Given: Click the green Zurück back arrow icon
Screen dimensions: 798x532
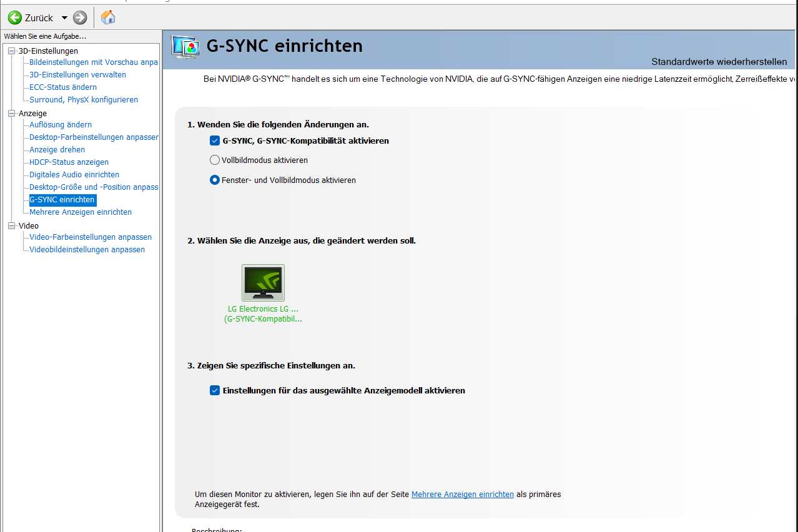Looking at the screenshot, I should click(x=14, y=17).
